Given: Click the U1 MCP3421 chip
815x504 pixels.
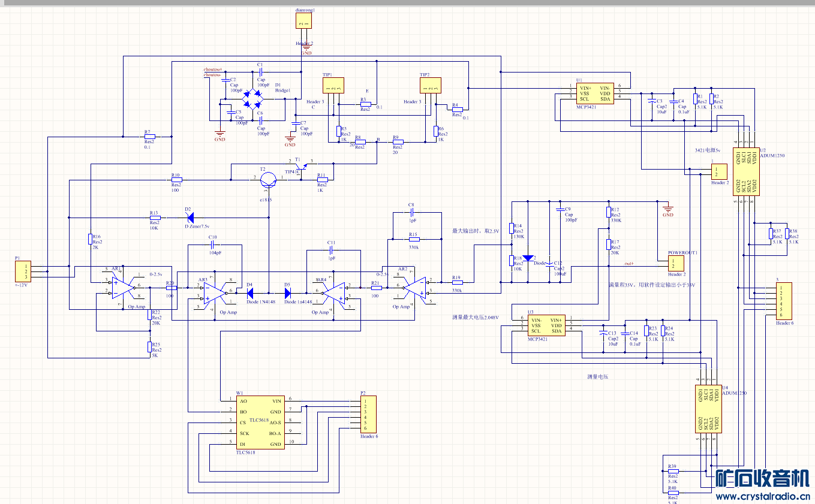Looking at the screenshot, I should point(594,93).
